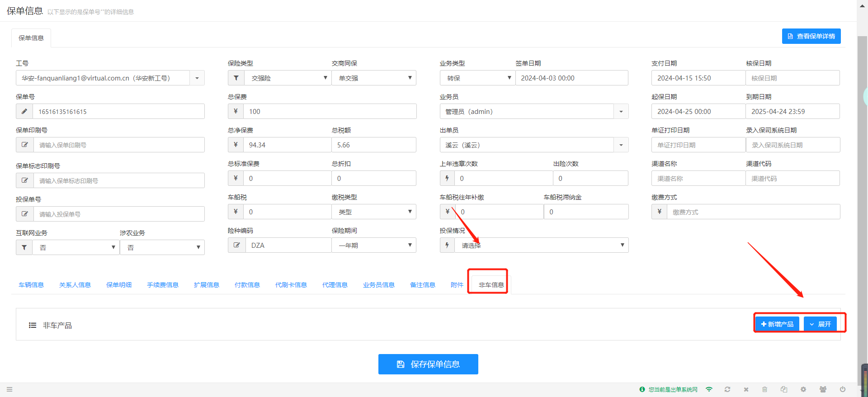This screenshot has width=868, height=397.
Task: Click the 核保日期 input field
Action: 793,78
